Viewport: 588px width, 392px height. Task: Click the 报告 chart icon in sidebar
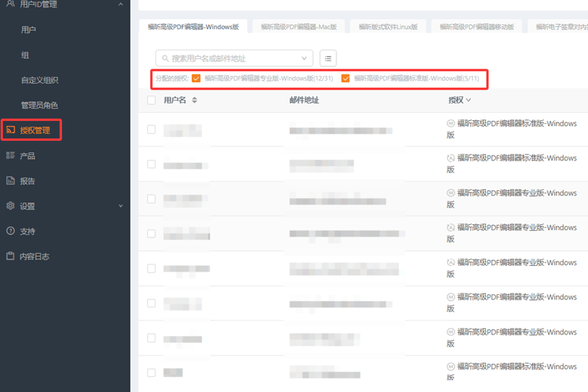tap(10, 181)
